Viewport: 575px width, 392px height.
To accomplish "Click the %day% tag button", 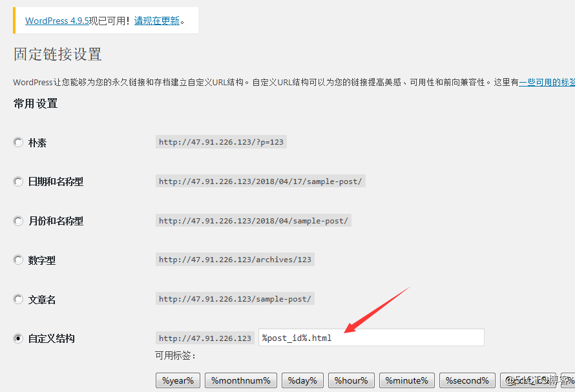I will click(302, 380).
